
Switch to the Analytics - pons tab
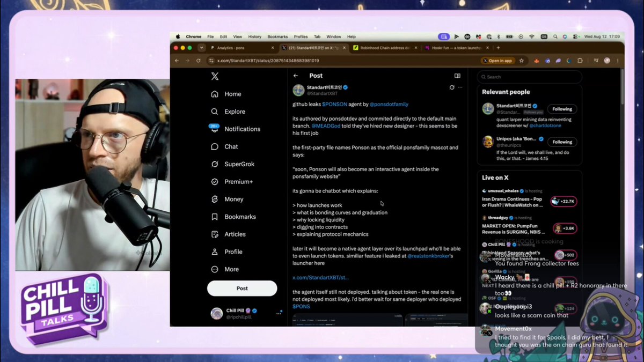243,48
